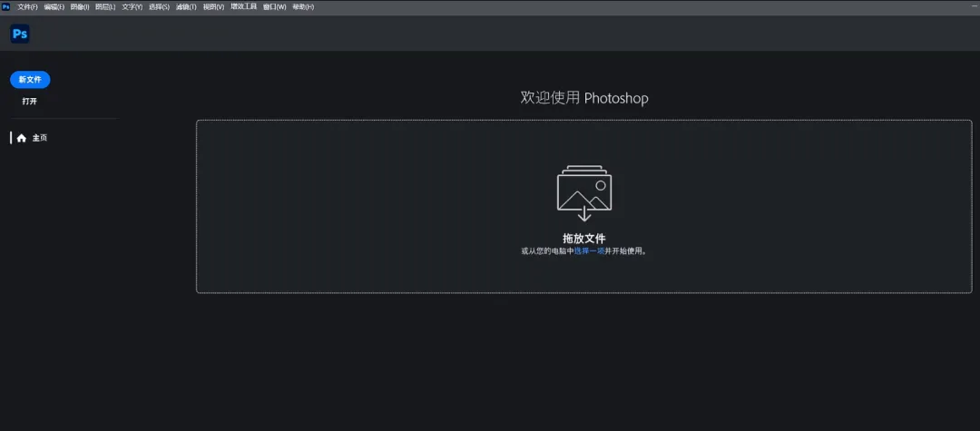Open the 帮助(H) menu
This screenshot has height=431, width=980.
click(x=303, y=7)
